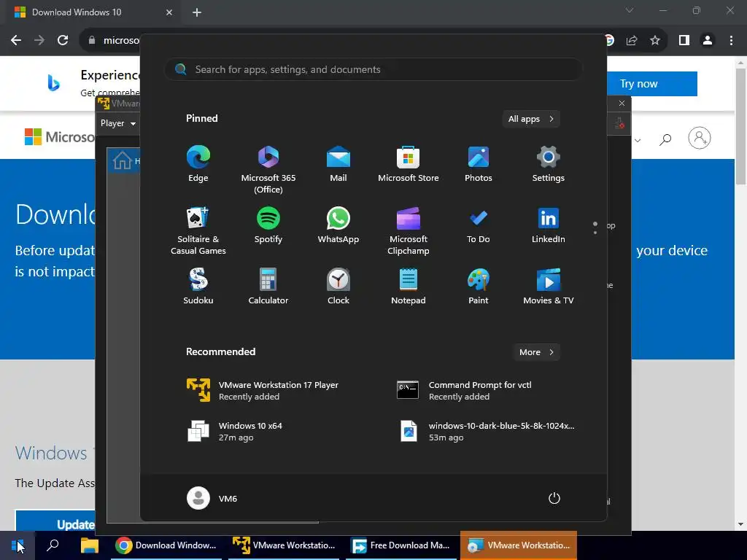
Task: Open Chrome tab search chevron
Action: 630,10
